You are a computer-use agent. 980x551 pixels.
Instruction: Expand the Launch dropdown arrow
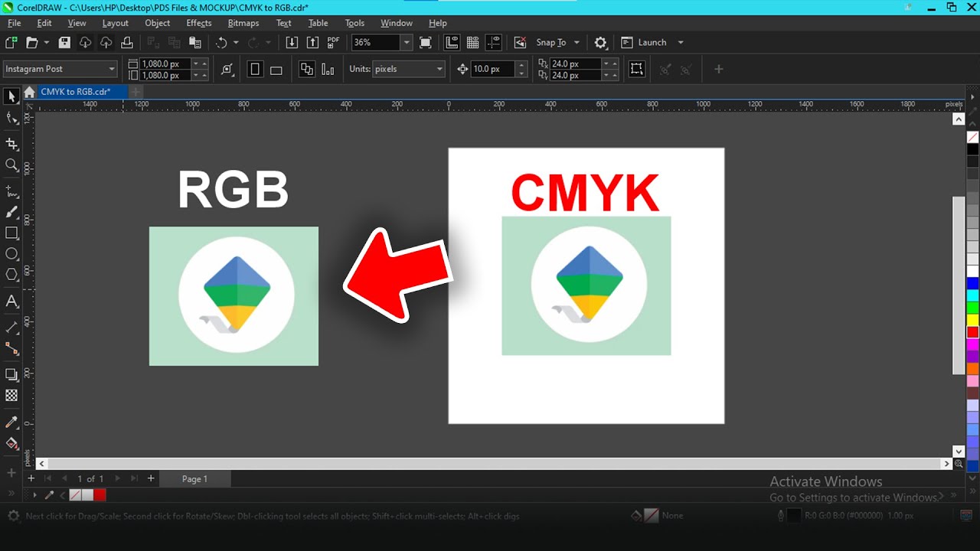pyautogui.click(x=680, y=43)
